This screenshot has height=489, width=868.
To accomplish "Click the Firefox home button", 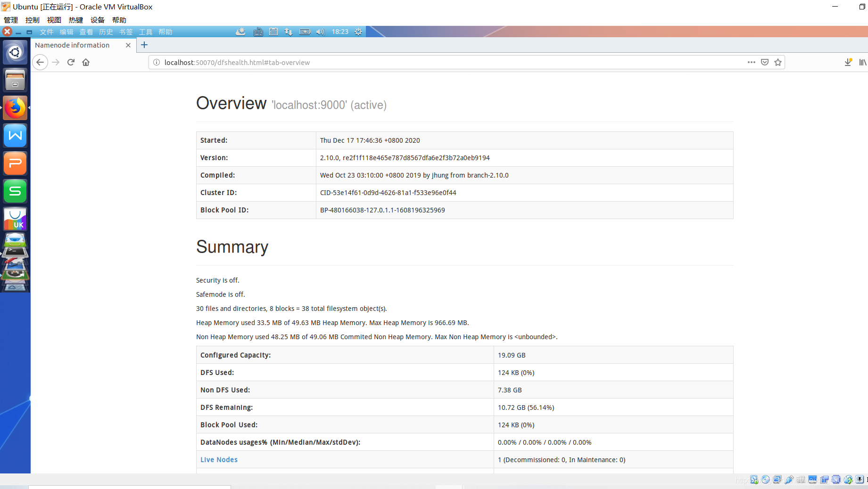I will (x=86, y=62).
